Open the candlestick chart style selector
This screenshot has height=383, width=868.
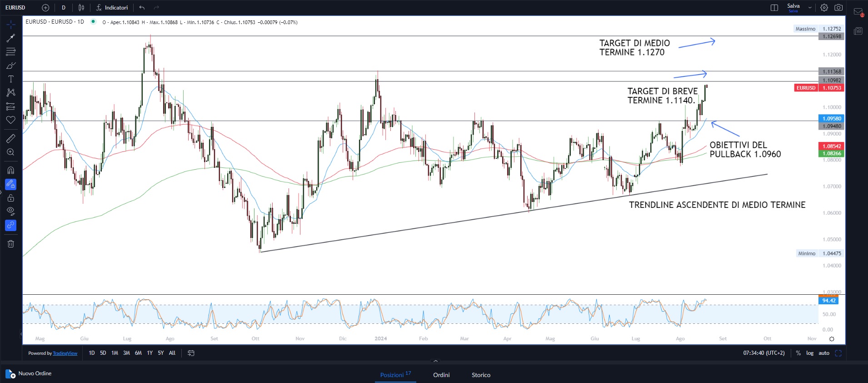[81, 8]
